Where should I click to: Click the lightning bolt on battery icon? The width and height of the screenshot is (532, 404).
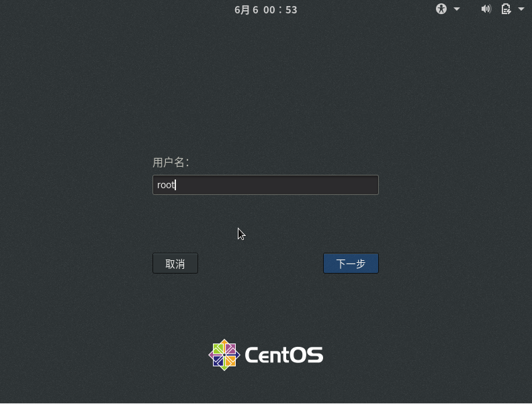point(508,11)
